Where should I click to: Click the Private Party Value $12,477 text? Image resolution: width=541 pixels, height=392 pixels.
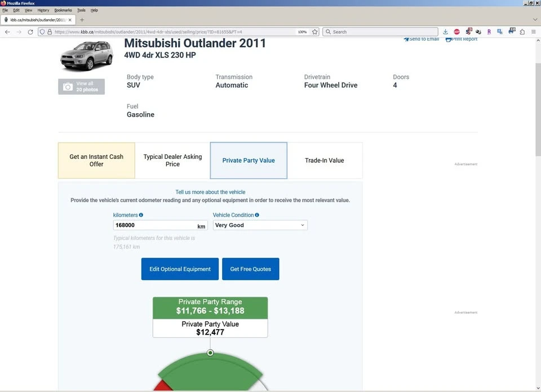(210, 328)
